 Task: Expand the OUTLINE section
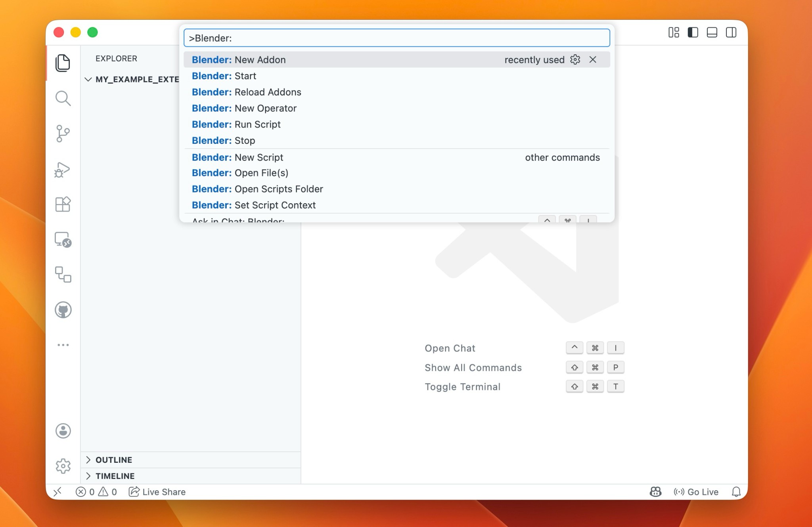[113, 460]
